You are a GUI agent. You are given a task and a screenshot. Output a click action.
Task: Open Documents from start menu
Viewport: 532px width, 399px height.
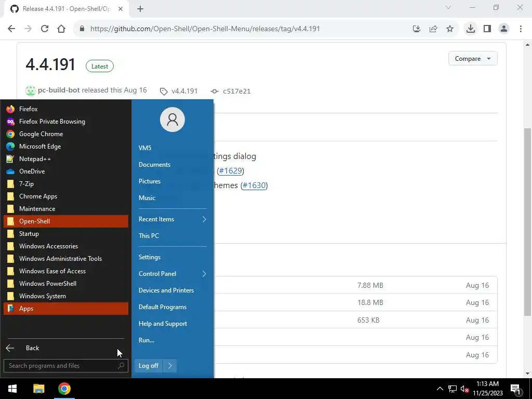[172, 165]
